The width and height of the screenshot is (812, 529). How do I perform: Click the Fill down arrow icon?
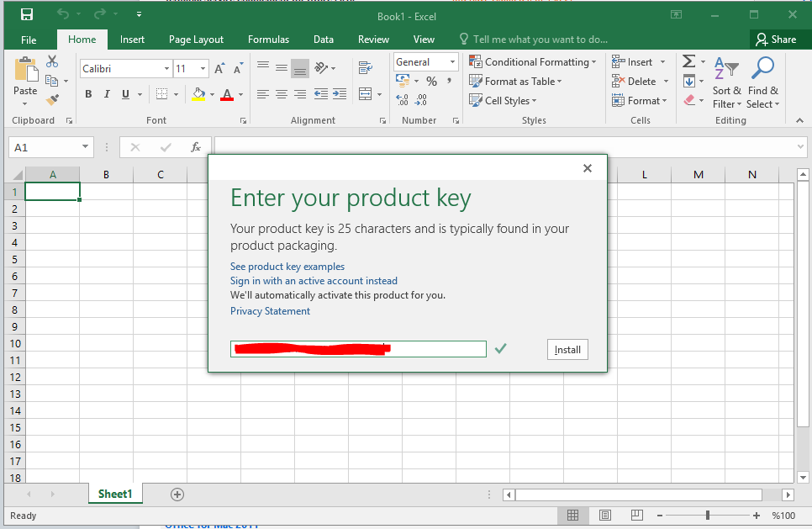688,81
